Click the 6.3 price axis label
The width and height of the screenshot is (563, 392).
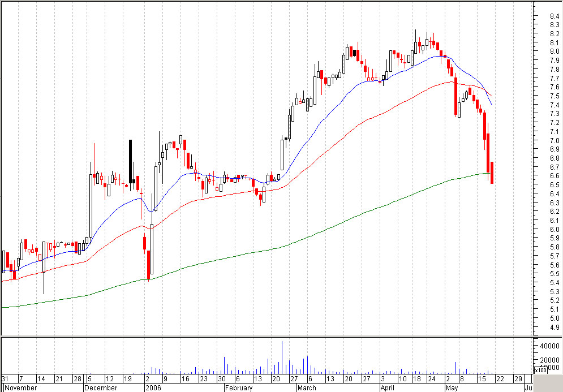point(555,203)
